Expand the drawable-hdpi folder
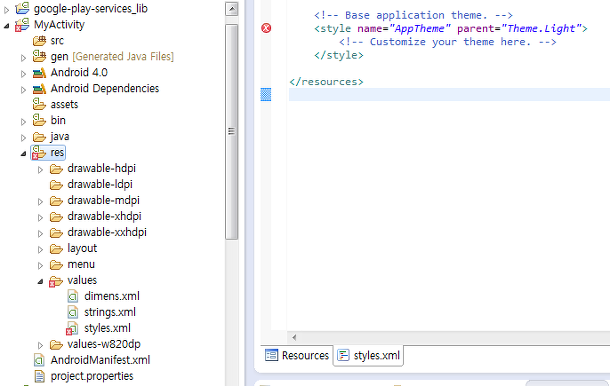Image resolution: width=610 pixels, height=386 pixels. [40, 170]
